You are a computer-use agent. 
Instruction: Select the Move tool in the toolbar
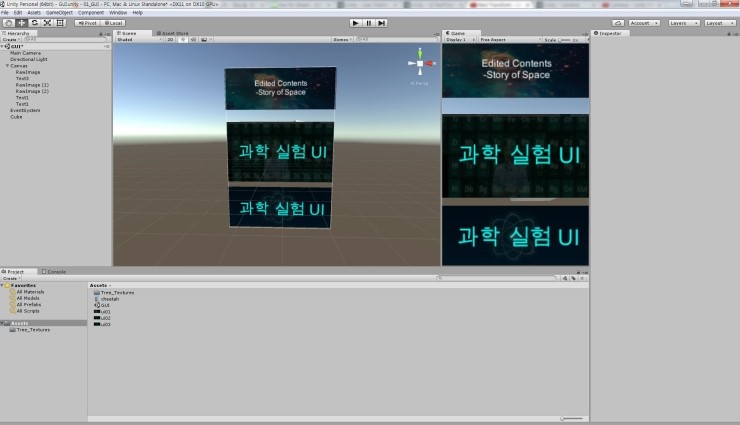point(21,23)
